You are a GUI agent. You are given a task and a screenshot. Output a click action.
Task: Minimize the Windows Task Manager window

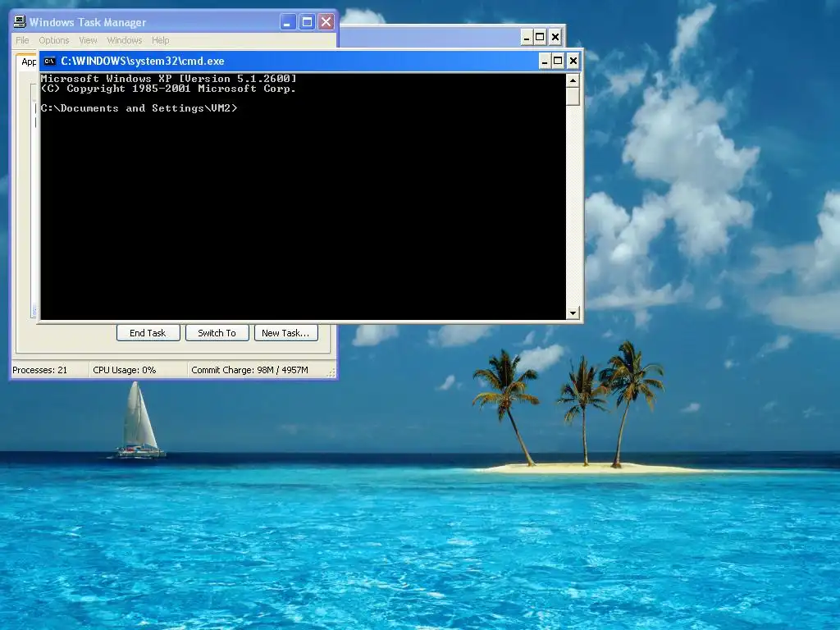[288, 22]
